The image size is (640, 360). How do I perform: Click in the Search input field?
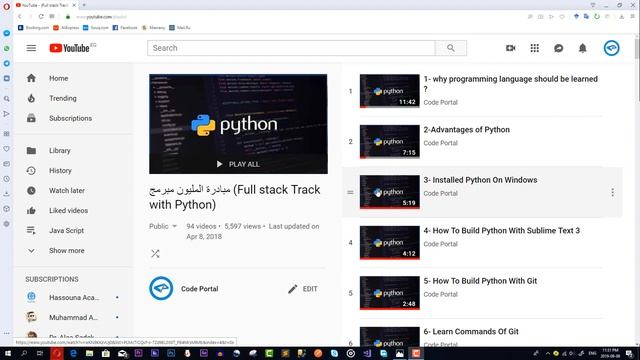click(291, 48)
